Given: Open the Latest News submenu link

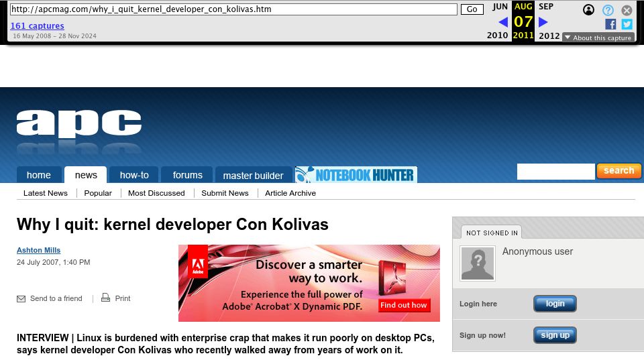Looking at the screenshot, I should pos(45,193).
